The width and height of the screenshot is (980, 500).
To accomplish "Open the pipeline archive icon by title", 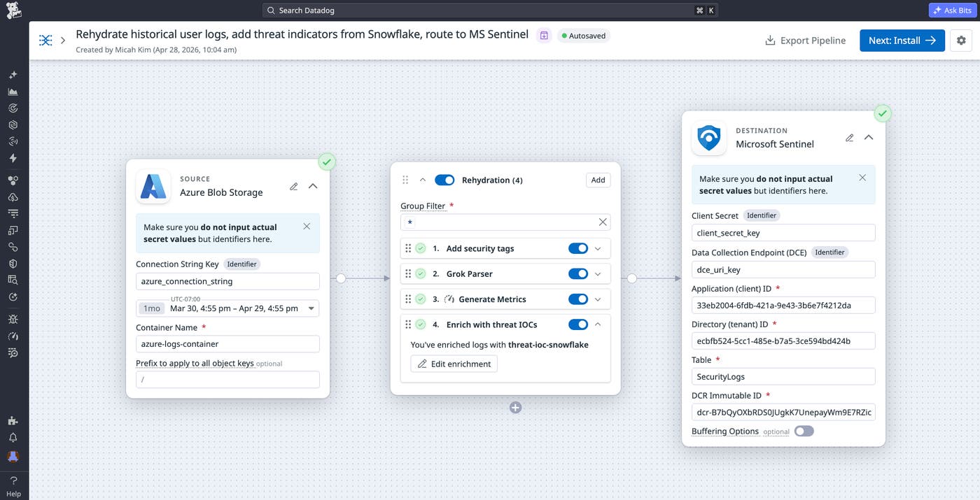I will coord(544,36).
